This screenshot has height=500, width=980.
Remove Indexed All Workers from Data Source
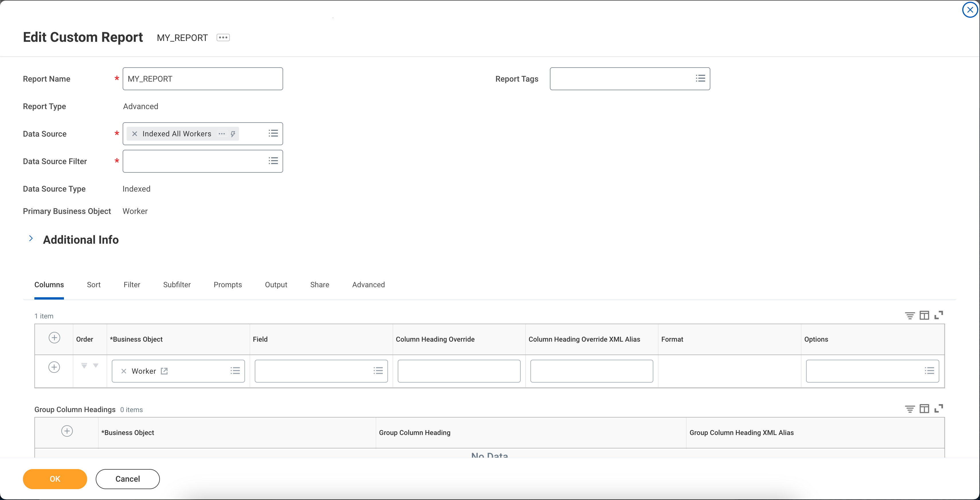click(134, 134)
